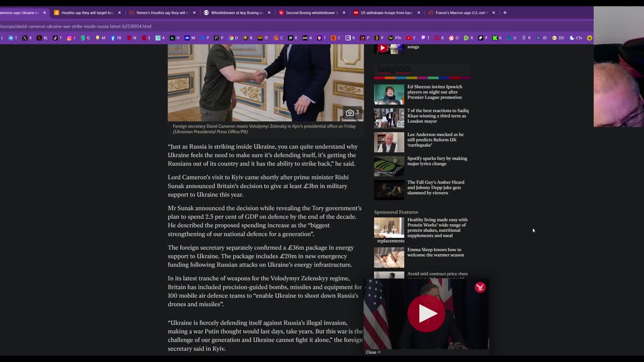
Task: Open Lee Anderson mocked article
Action: tap(435, 140)
